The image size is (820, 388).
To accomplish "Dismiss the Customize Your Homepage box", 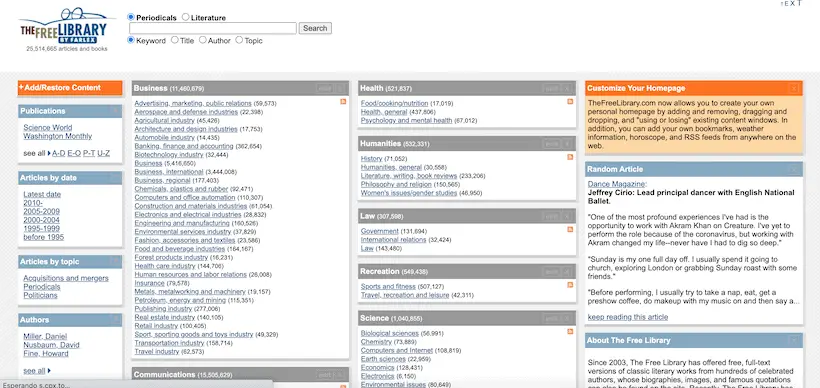I will tap(794, 88).
